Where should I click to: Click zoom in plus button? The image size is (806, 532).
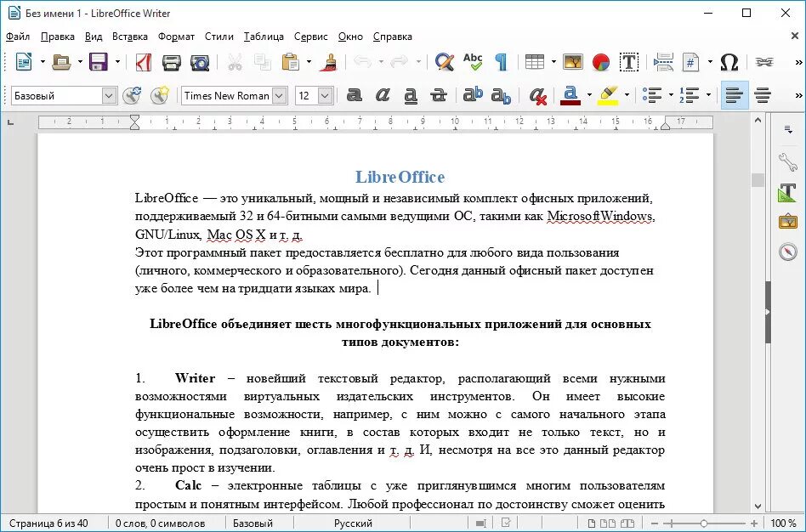754,524
